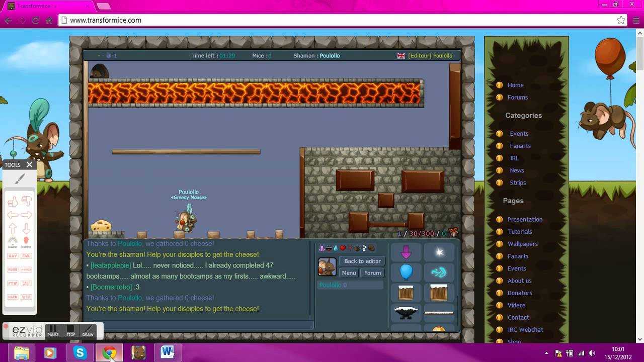Pick the left arrow stamp
Image resolution: width=644 pixels, height=362 pixels.
click(13, 215)
